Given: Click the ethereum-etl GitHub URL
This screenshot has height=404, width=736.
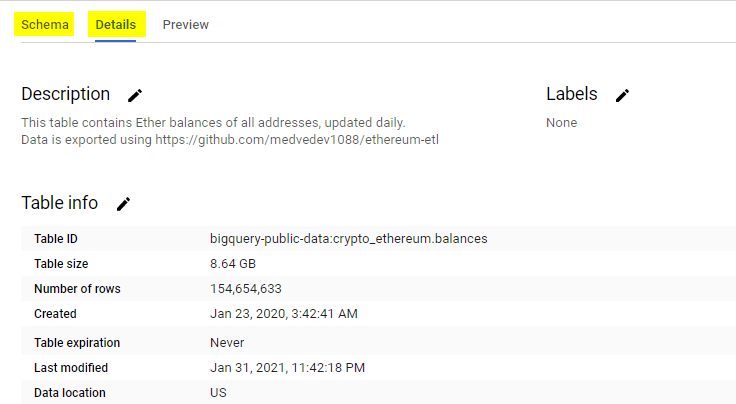Looking at the screenshot, I should (x=297, y=140).
